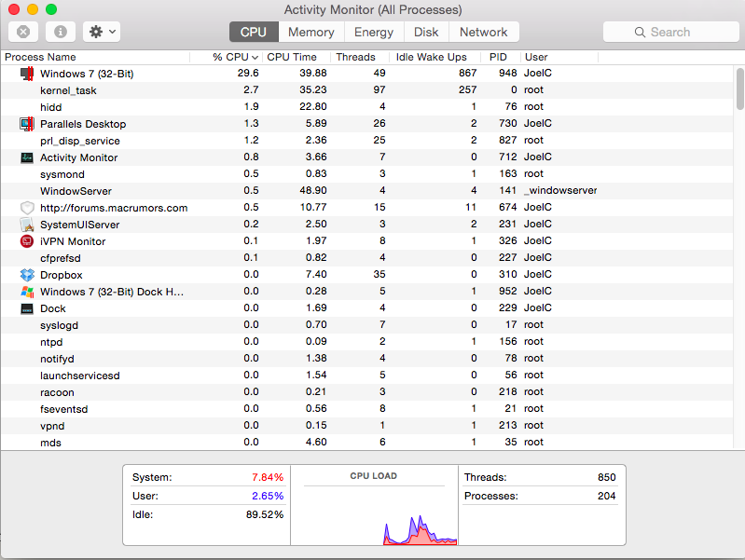Click the Dropbox process icon

(x=27, y=275)
